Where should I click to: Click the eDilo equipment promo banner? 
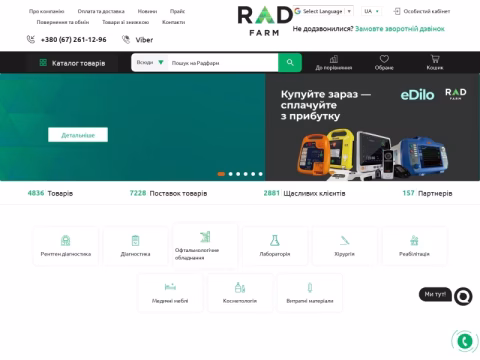click(372, 127)
